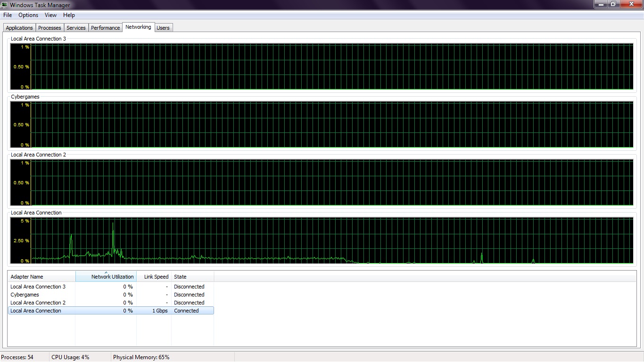This screenshot has width=644, height=362.
Task: Open the Options menu
Action: tap(28, 15)
